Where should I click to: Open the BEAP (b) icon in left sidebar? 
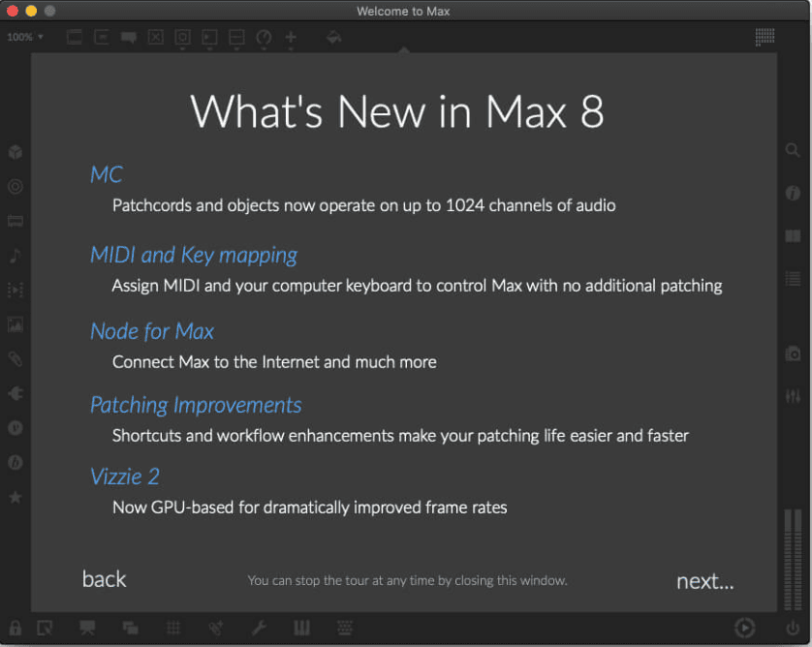click(15, 462)
